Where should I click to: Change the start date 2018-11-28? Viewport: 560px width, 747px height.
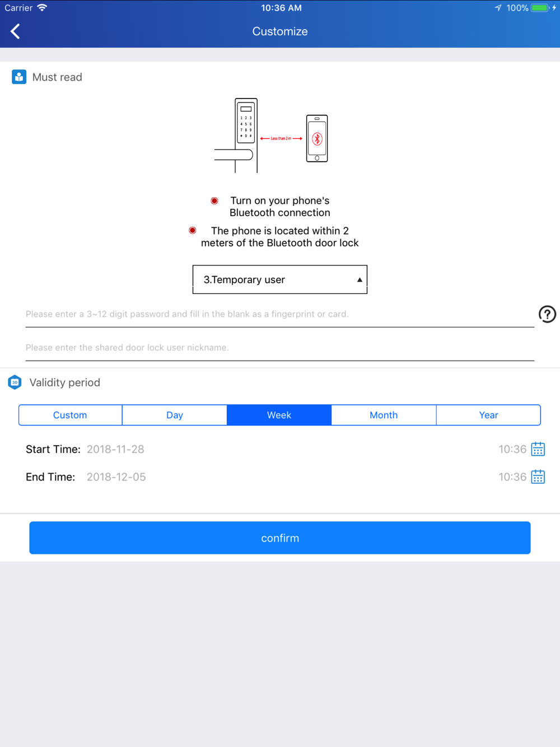point(115,449)
